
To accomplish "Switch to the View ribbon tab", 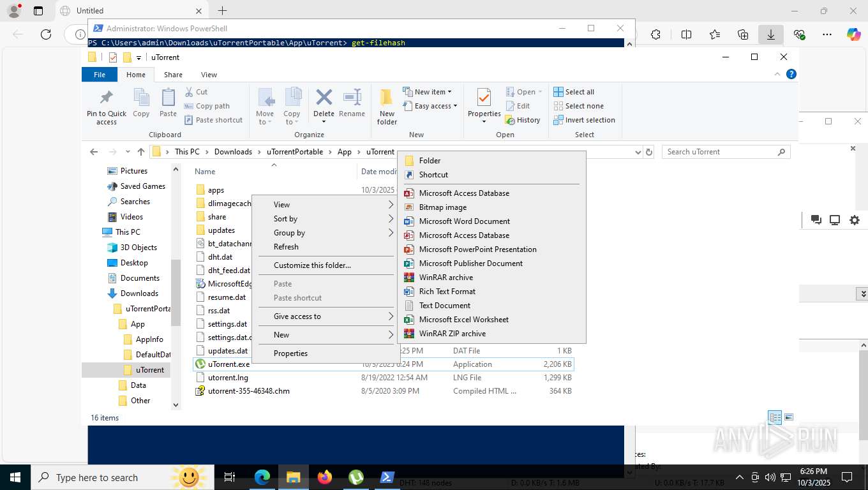I will 209,75.
